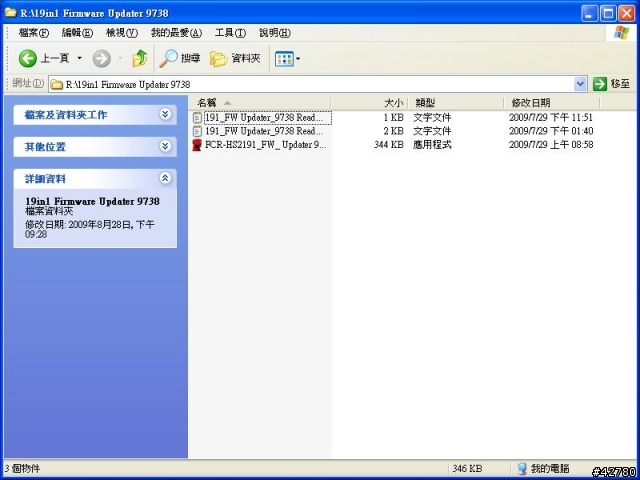Open the 檢視(V) View menu
This screenshot has width=640, height=480.
pos(122,33)
